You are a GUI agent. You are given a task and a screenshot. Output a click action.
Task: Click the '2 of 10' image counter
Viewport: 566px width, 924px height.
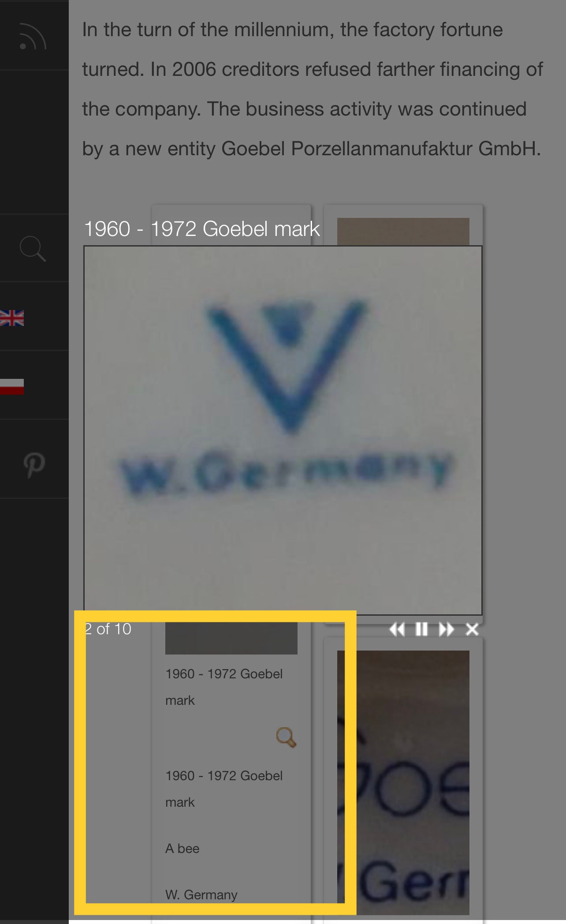[x=108, y=629]
